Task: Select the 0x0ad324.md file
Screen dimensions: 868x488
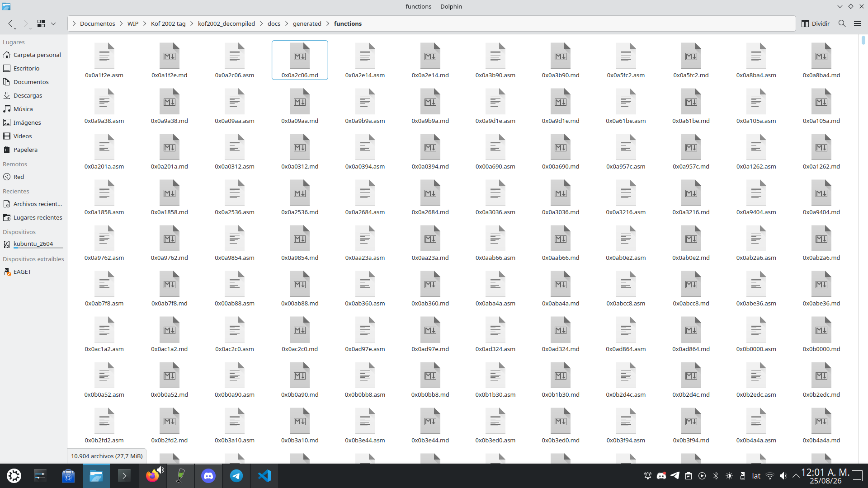Action: coord(561,334)
